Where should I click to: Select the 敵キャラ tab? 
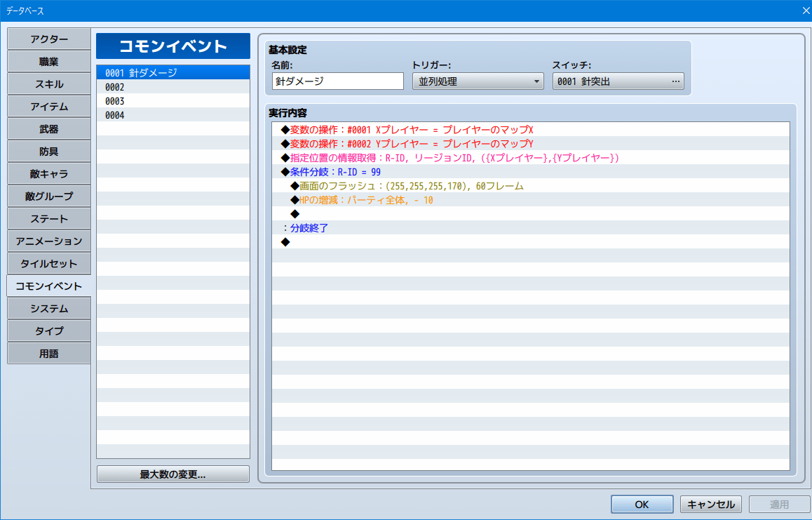[x=49, y=174]
